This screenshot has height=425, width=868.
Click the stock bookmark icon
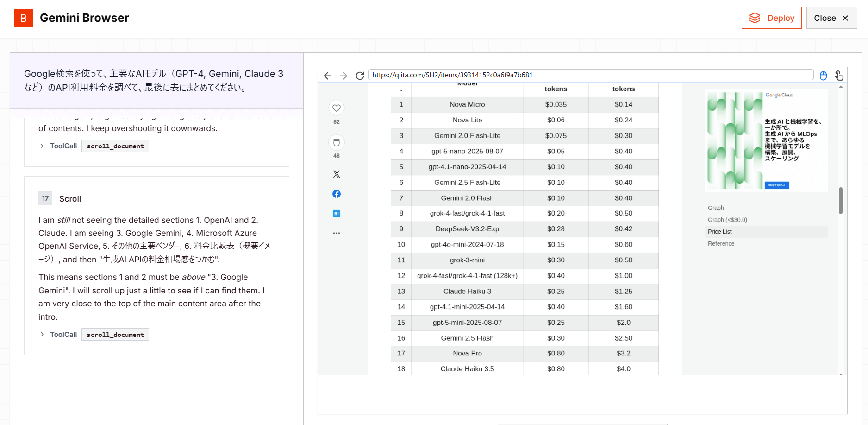[337, 143]
